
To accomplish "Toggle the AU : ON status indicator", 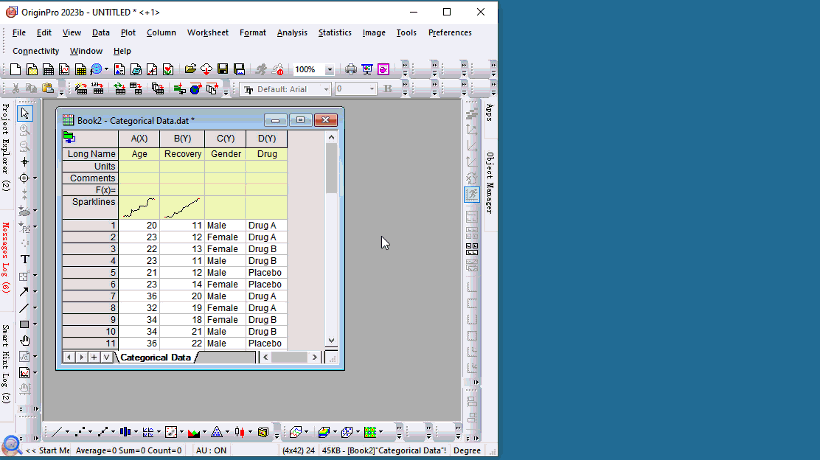I will [x=212, y=451].
